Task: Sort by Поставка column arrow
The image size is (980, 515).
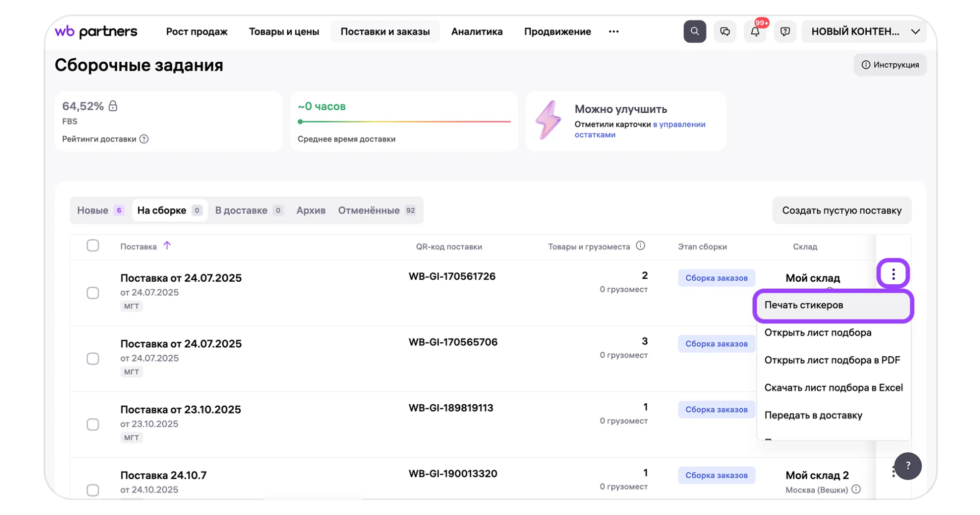Action: [x=167, y=246]
